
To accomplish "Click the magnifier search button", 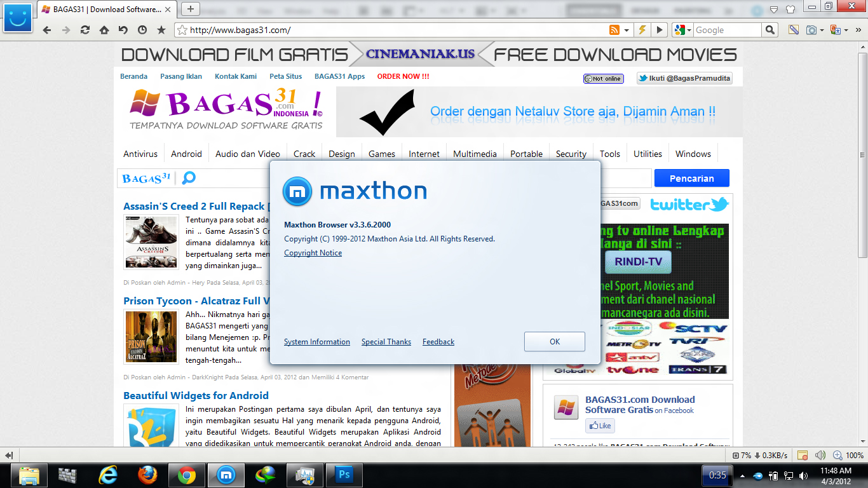I will pos(770,30).
